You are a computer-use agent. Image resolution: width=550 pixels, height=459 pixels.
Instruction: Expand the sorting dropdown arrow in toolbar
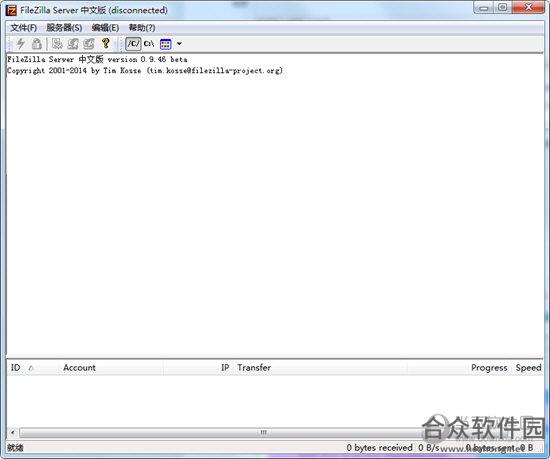pyautogui.click(x=179, y=44)
